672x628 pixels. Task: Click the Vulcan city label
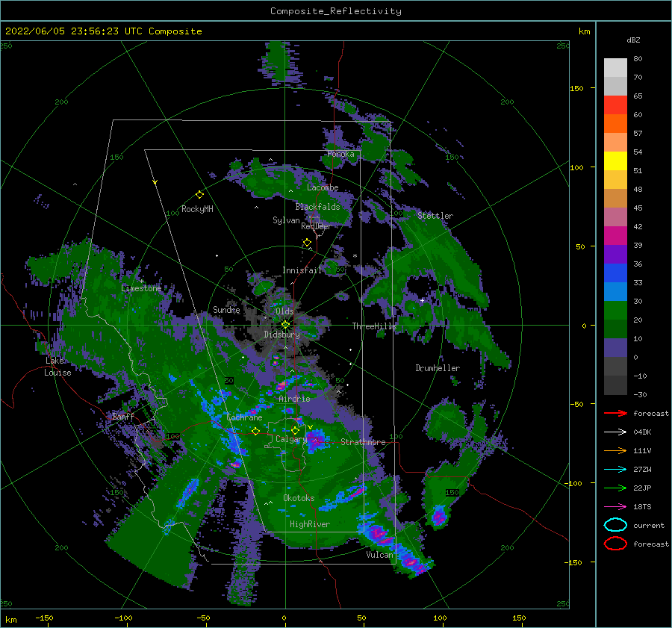coord(379,555)
